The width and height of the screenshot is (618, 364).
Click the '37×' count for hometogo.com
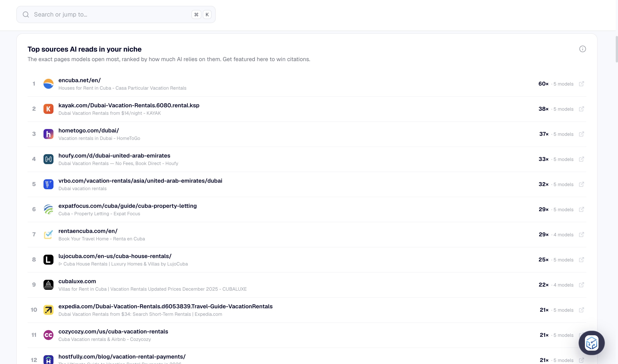(544, 134)
